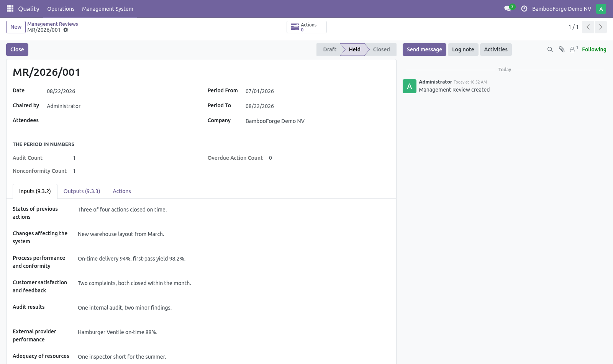Image resolution: width=613 pixels, height=364 pixels.
Task: Edit the Audit results text
Action: (234, 308)
